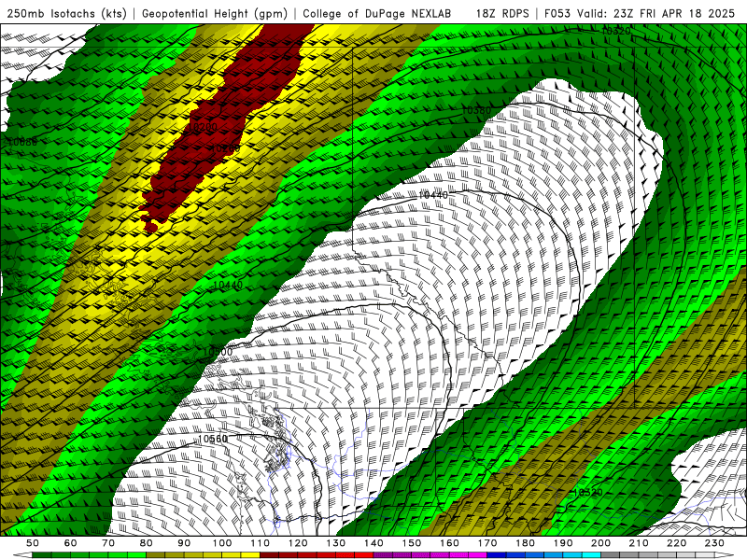Click the 10200 contour label in the jet core
747x560 pixels.
(203, 127)
